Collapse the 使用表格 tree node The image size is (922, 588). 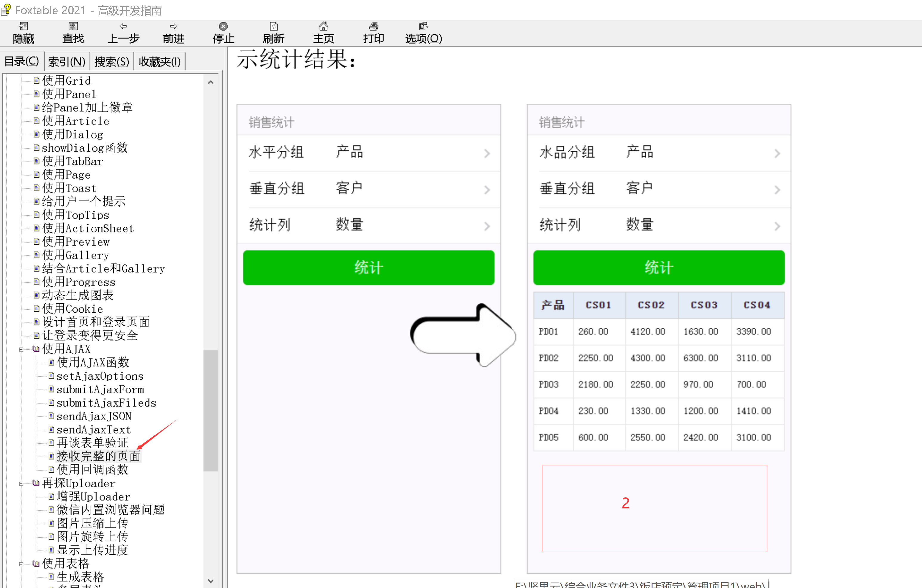click(21, 564)
